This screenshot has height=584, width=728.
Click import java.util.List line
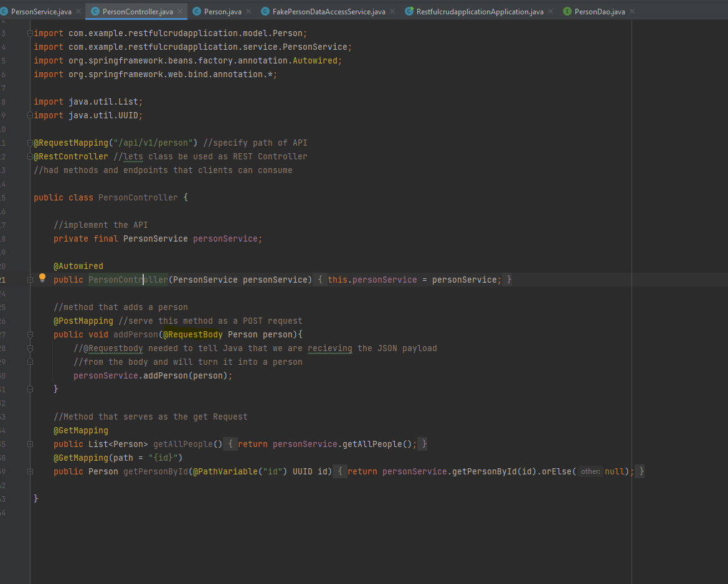click(x=88, y=101)
